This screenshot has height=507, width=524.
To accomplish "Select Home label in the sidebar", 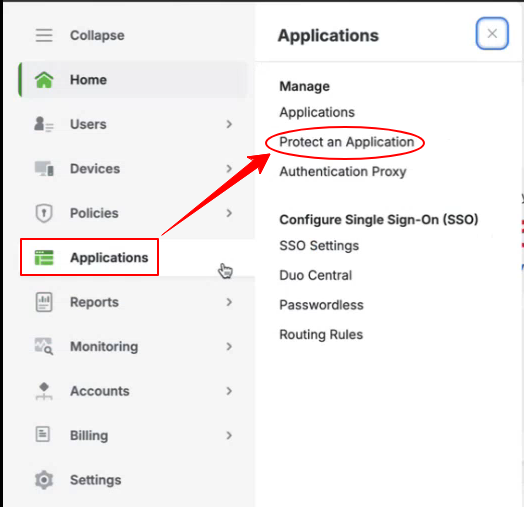I will [x=88, y=80].
